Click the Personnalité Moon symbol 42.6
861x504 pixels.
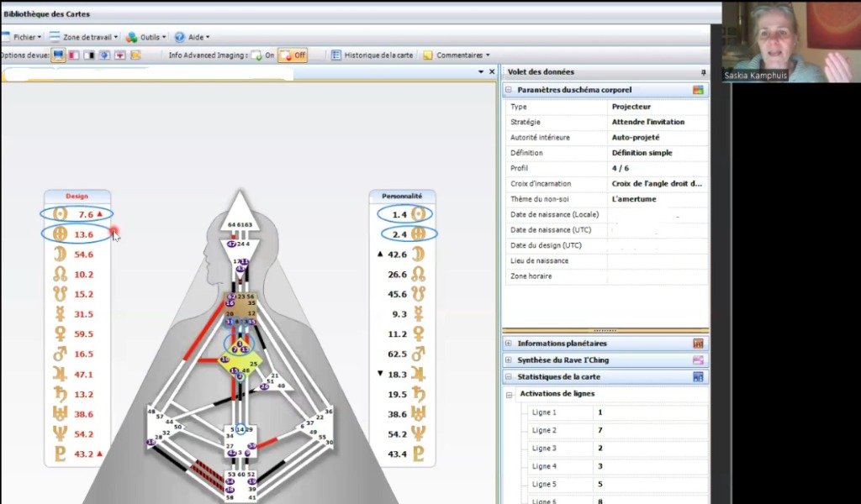(418, 255)
